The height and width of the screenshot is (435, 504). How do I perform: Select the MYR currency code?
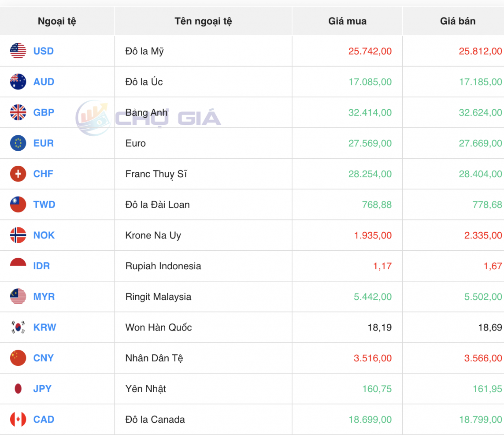click(x=44, y=297)
